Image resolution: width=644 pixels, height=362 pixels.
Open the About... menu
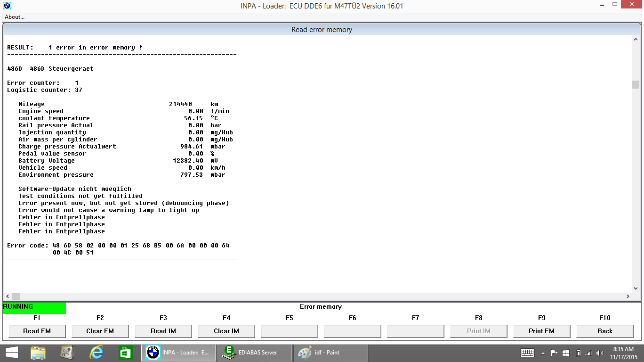pos(15,17)
